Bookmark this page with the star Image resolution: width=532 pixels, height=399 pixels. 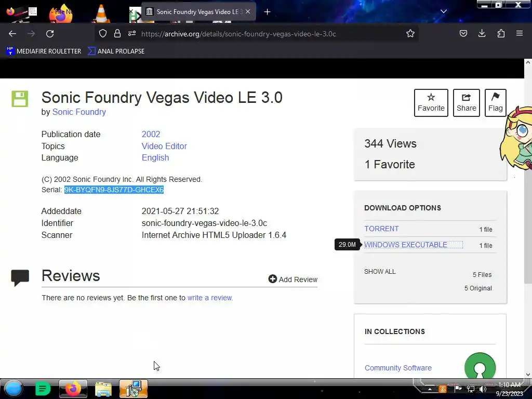point(410,33)
